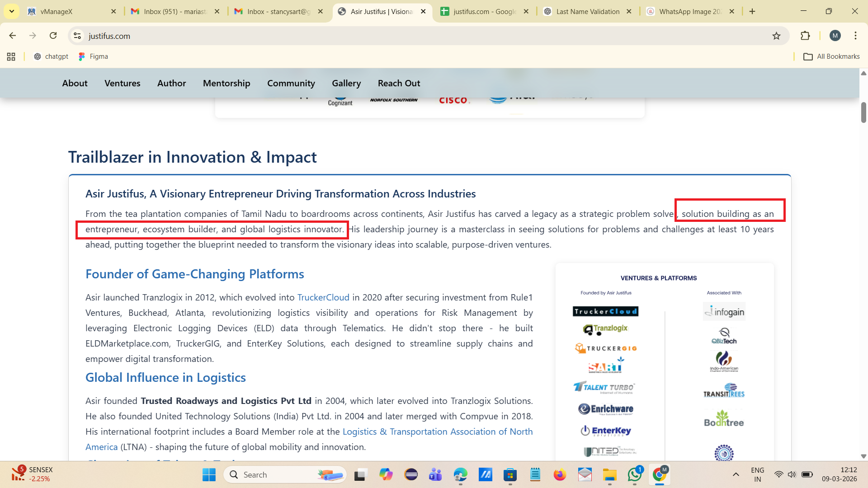Click the page vertical scrollbar thumb
The width and height of the screenshot is (868, 488).
point(863,112)
